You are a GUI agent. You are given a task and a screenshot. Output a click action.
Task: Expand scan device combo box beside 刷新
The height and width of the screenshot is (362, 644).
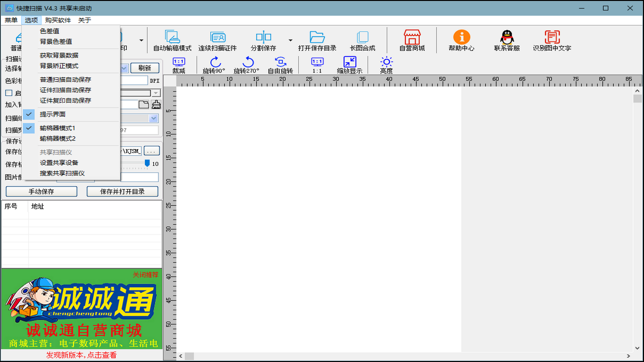[x=125, y=68]
